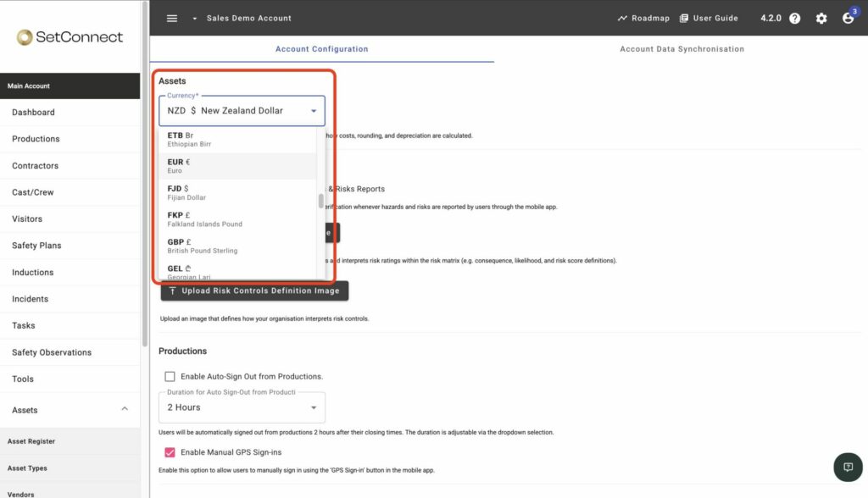Open Visitors in the sidebar

[70, 219]
